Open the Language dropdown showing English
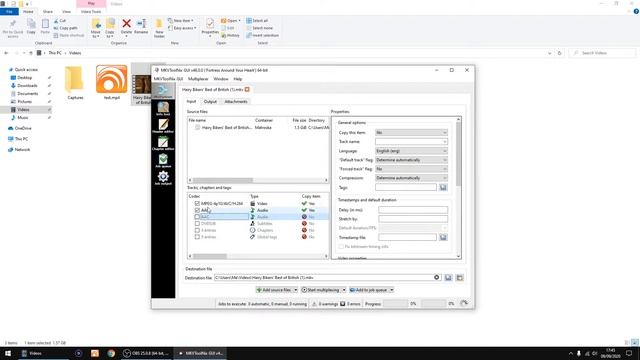This screenshot has width=640, height=360. [411, 151]
